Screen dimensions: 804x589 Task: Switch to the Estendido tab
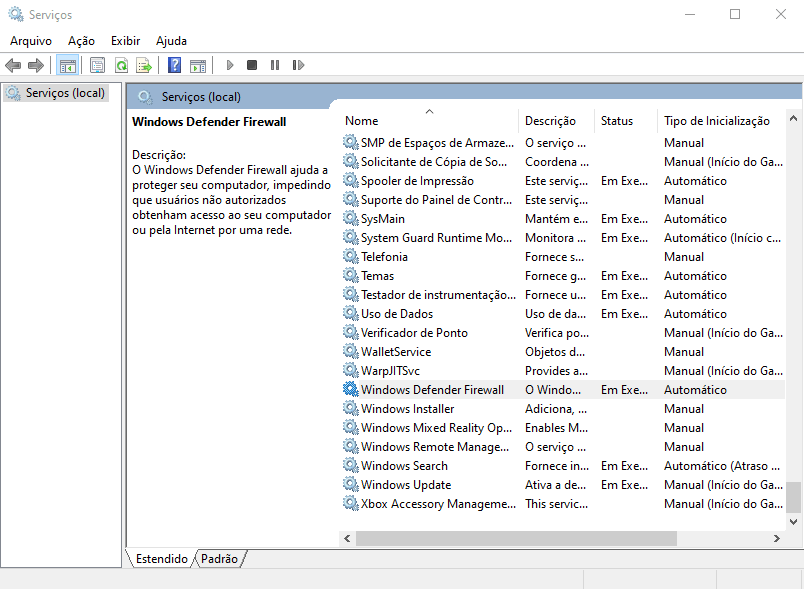(x=162, y=559)
